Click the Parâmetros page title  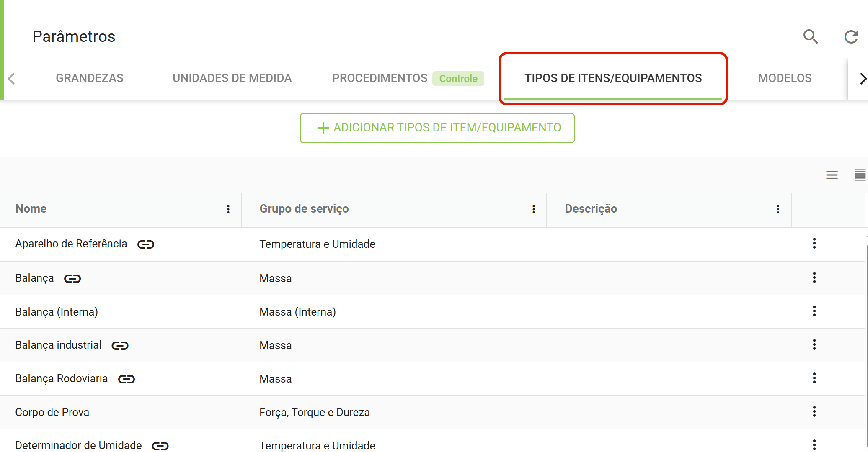pyautogui.click(x=74, y=36)
